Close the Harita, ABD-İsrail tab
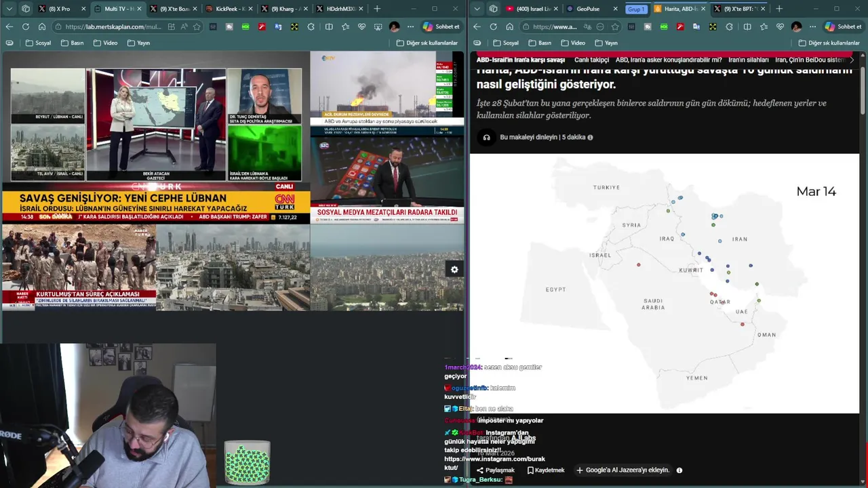 pyautogui.click(x=703, y=9)
